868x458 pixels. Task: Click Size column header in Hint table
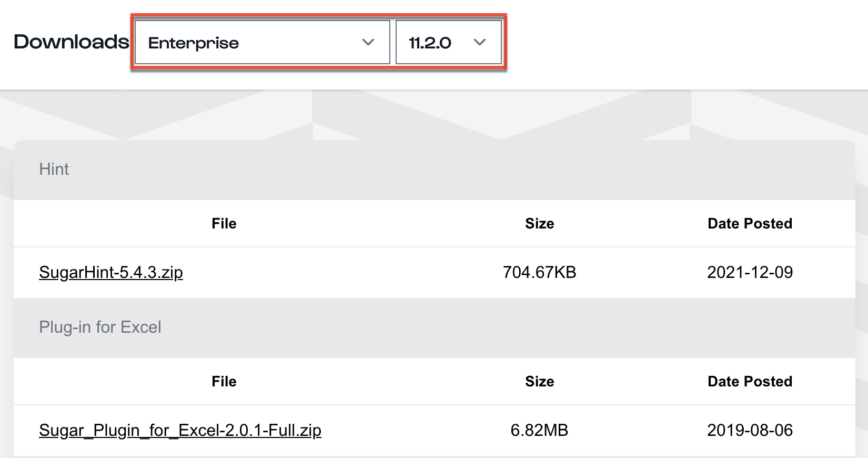[x=539, y=223]
